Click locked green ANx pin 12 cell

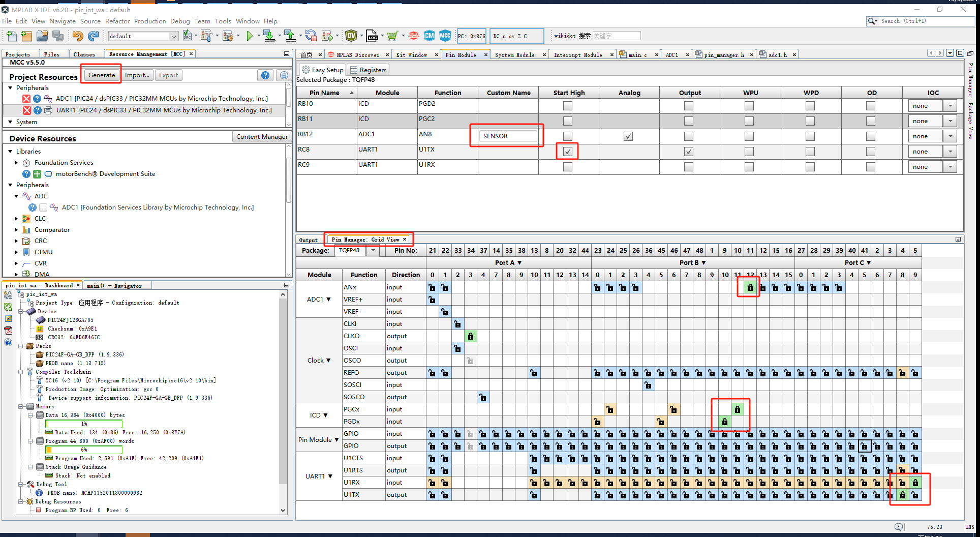[x=750, y=287]
